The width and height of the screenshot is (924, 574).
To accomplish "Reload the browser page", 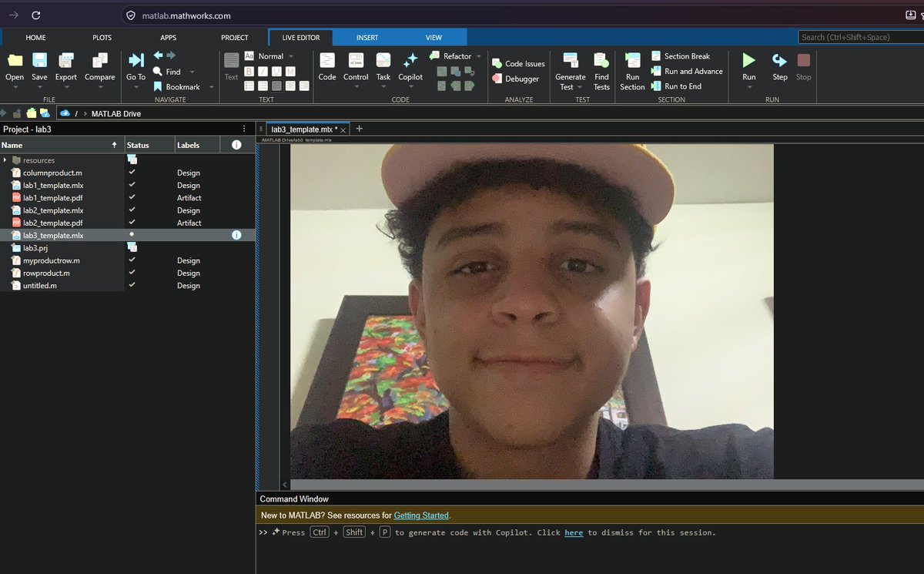I will (36, 15).
